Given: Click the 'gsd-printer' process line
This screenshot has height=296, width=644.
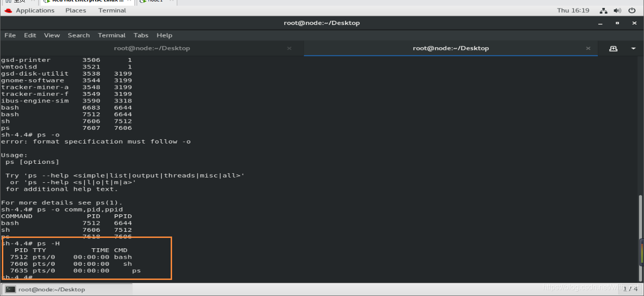Looking at the screenshot, I should point(66,60).
